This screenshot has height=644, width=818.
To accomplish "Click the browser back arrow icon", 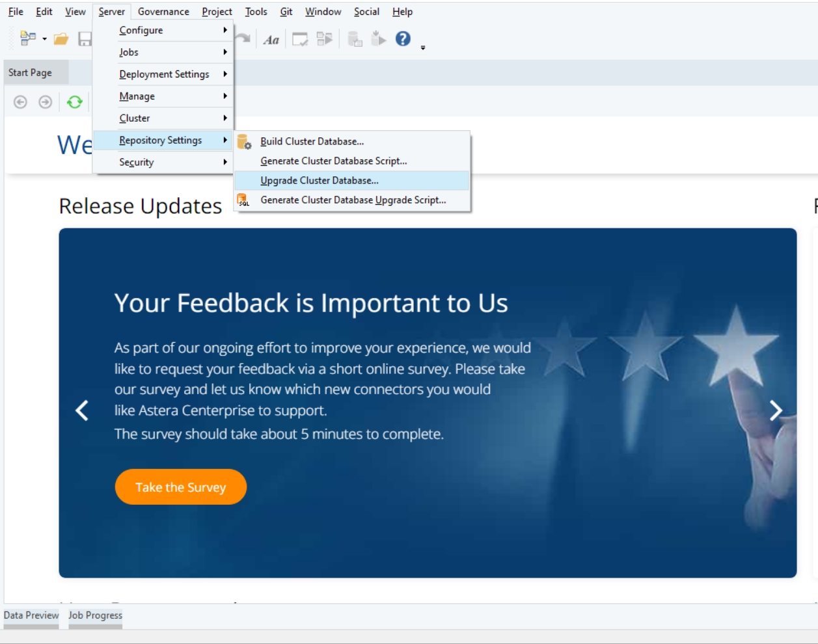I will (x=20, y=101).
